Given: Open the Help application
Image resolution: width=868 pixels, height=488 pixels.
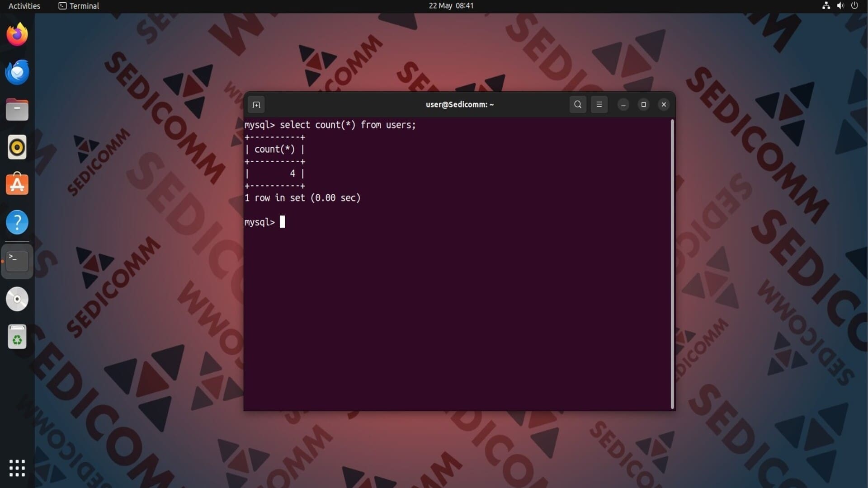Looking at the screenshot, I should 17,222.
